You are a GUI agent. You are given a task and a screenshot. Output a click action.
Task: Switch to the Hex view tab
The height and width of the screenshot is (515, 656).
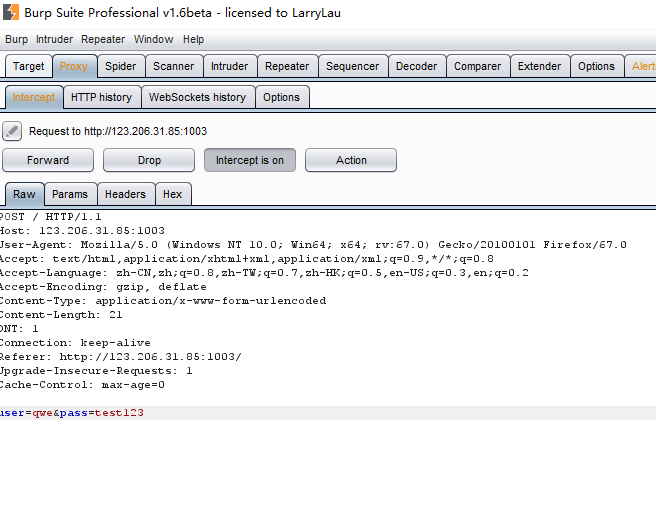click(172, 194)
